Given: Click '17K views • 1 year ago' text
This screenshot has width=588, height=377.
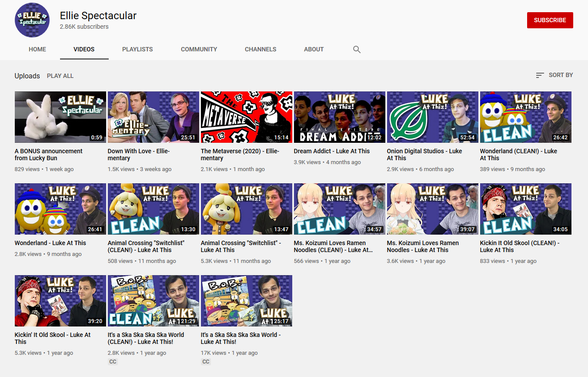Looking at the screenshot, I should [229, 353].
